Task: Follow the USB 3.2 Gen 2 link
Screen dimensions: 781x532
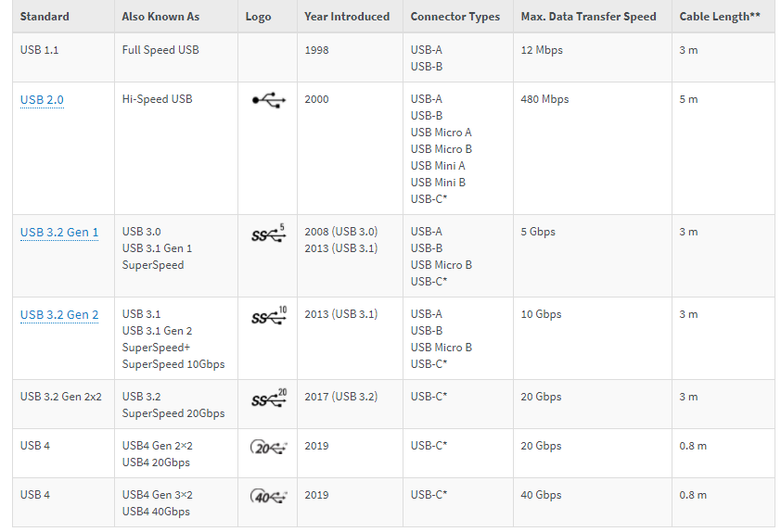Action: (x=59, y=314)
